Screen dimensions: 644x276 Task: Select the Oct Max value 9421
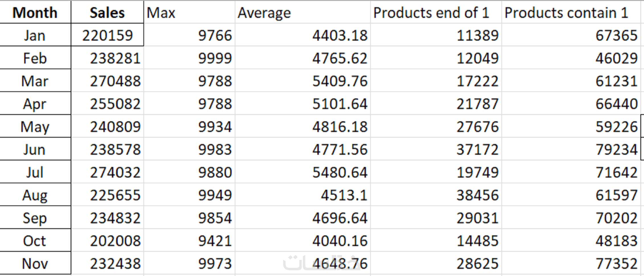coord(189,241)
